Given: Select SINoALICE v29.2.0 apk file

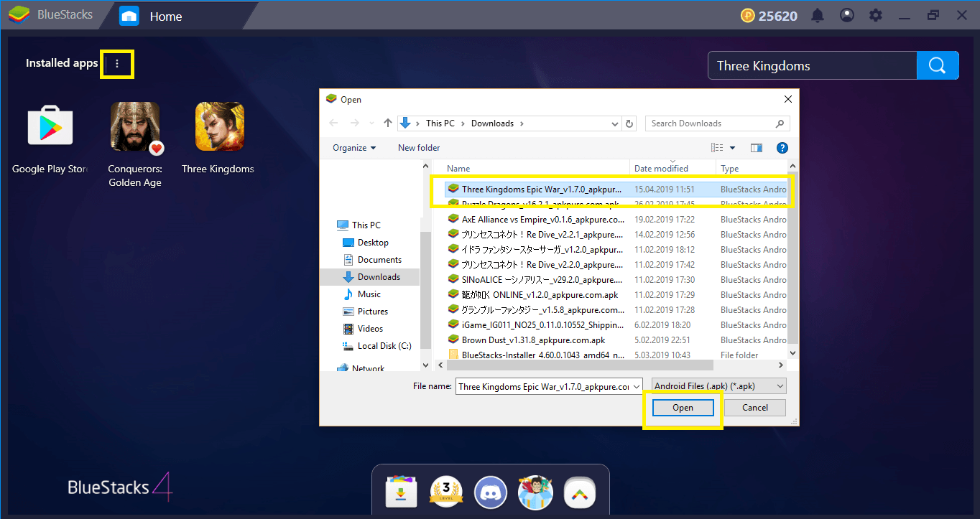Looking at the screenshot, I should point(616,280).
